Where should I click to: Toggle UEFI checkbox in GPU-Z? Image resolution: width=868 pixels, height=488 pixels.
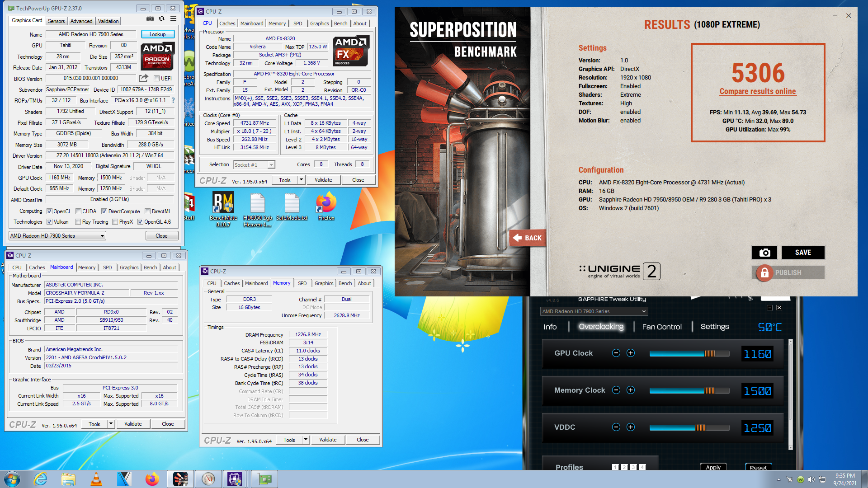coord(156,79)
